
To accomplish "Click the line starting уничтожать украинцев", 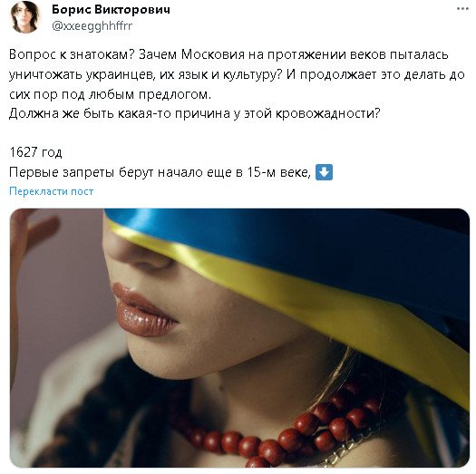I will pos(237,74).
